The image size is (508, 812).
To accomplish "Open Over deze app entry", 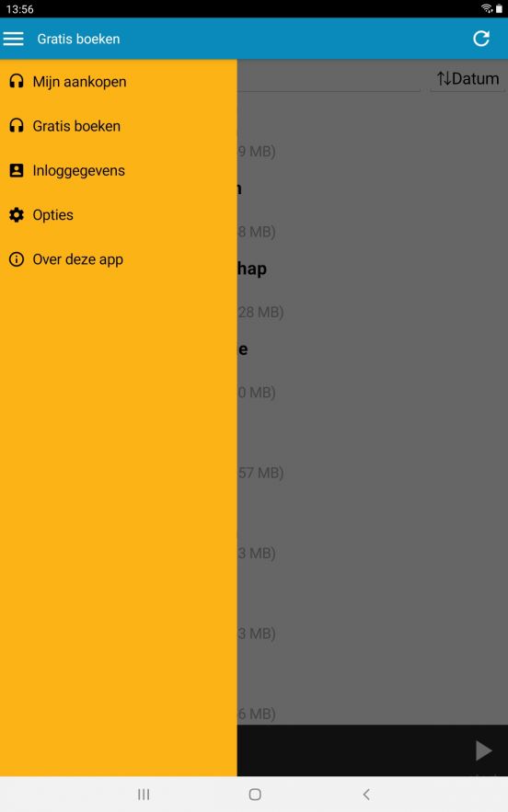I will pos(118,259).
